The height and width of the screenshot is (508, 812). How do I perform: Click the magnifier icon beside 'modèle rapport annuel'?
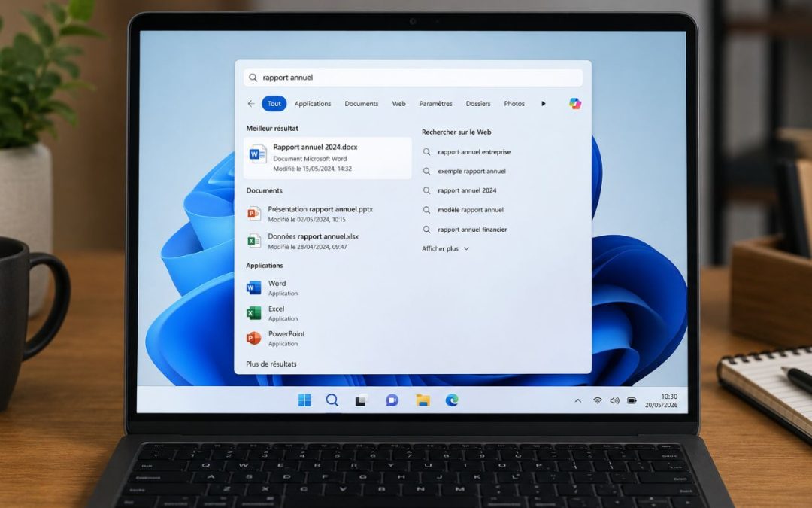tap(427, 210)
